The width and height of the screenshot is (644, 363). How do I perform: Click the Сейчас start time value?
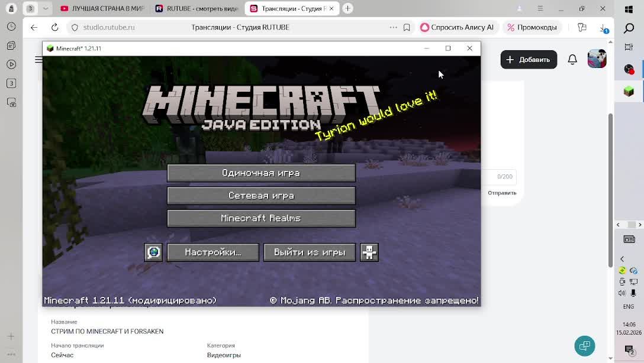(62, 355)
